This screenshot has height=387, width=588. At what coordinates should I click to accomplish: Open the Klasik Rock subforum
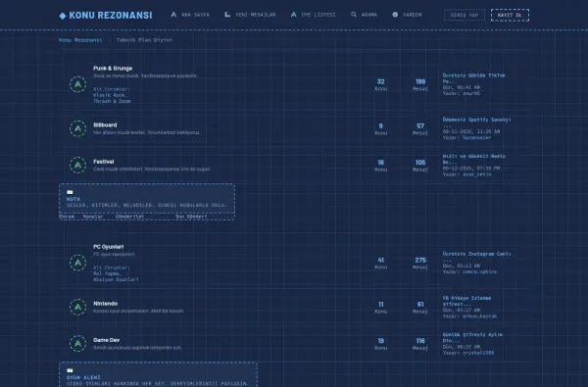click(x=110, y=95)
